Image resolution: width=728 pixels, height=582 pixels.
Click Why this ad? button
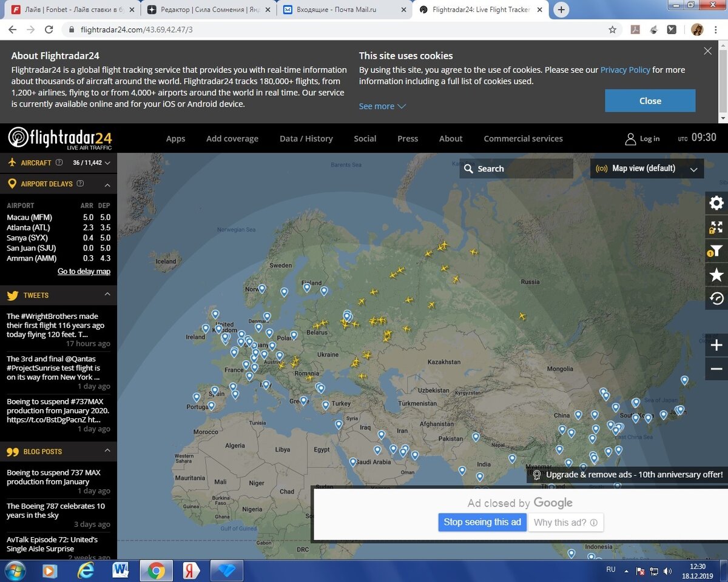coord(565,522)
